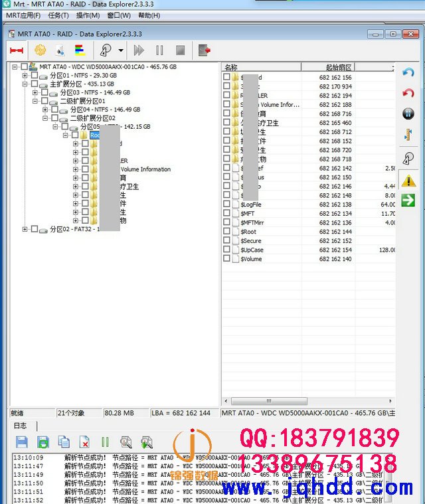Image resolution: width=425 pixels, height=504 pixels.
Task: Click the ruler measurement icon in right sidebar
Action: tap(408, 135)
